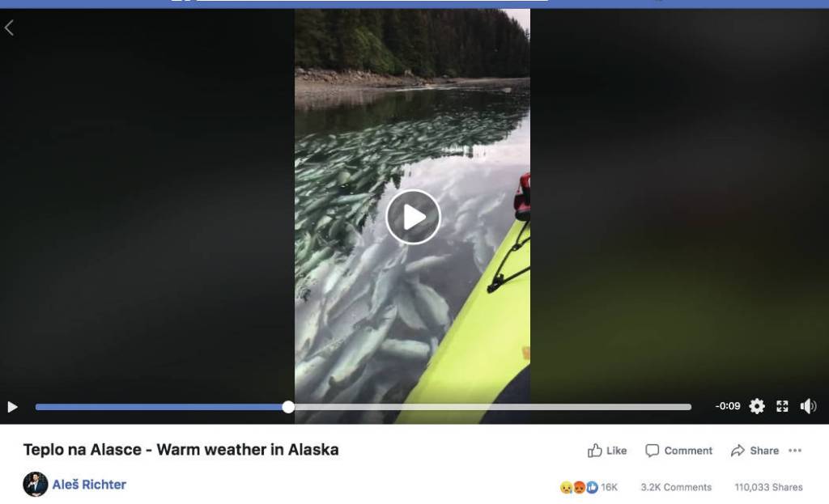Open the three-dot more options menu
Image resolution: width=829 pixels, height=504 pixels.
click(795, 451)
